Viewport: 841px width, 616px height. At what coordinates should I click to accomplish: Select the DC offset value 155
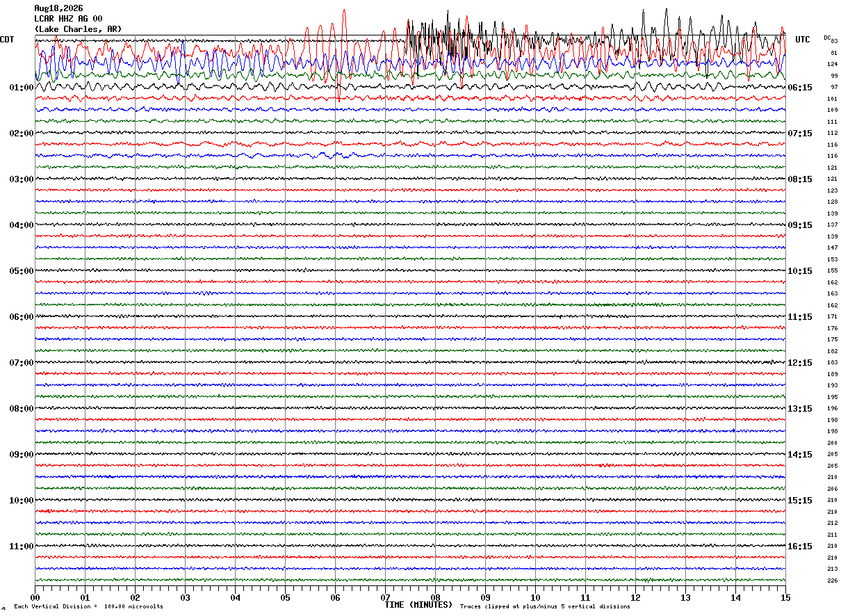click(x=832, y=271)
